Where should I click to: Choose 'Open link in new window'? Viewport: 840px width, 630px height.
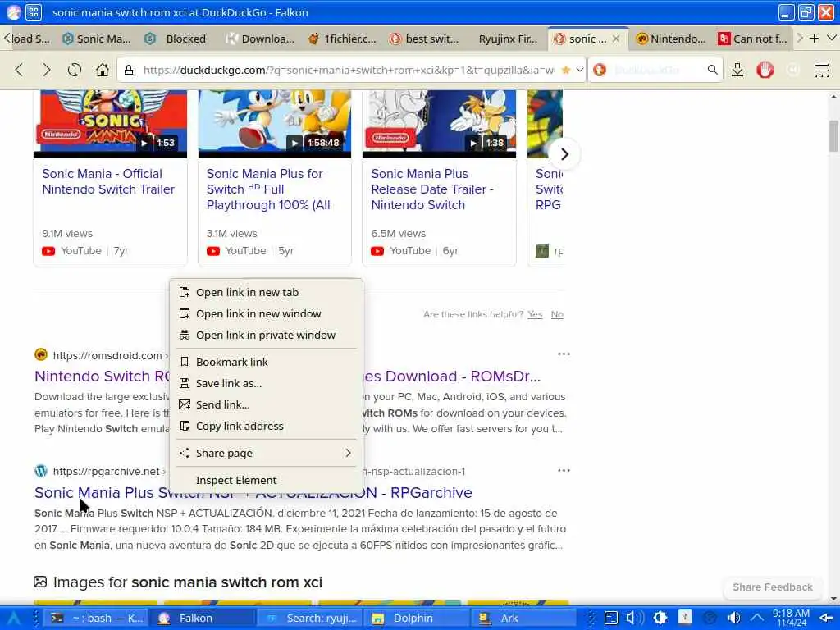click(266, 314)
